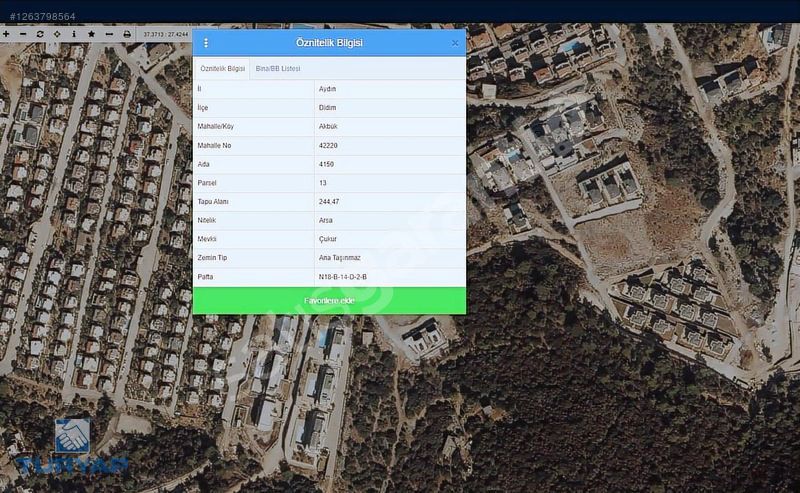Select the Aydın value in the İl row
Image resolution: width=800 pixels, height=493 pixels.
coord(327,89)
